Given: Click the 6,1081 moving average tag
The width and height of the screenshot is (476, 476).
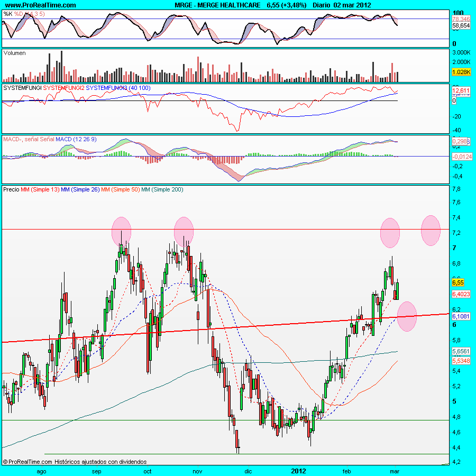Looking at the screenshot, I should click(x=461, y=316).
